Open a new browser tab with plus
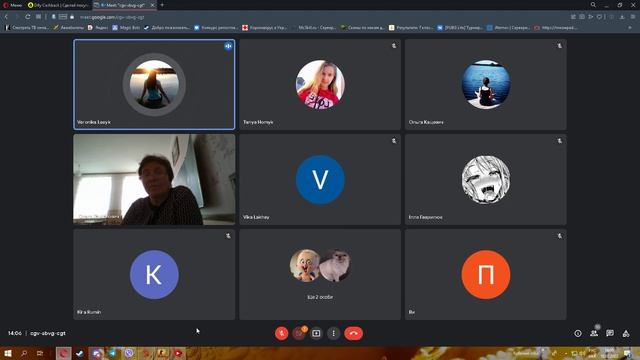The height and width of the screenshot is (360, 640). tap(162, 5)
